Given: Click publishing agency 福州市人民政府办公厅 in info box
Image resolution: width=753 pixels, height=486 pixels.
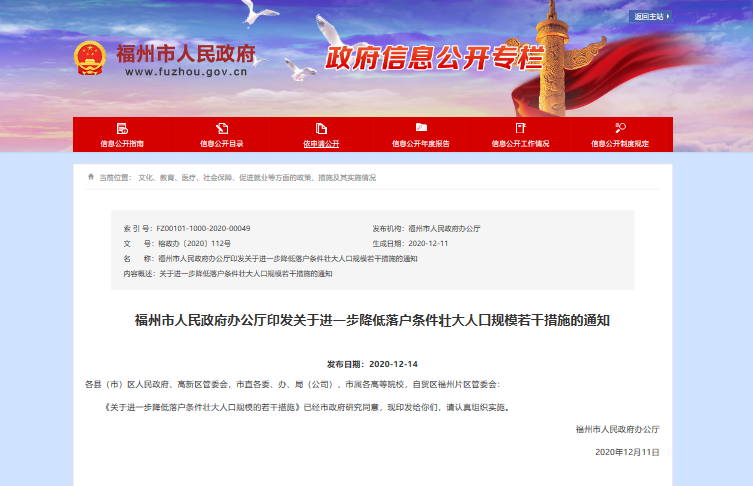Looking at the screenshot, I should coord(444,229).
